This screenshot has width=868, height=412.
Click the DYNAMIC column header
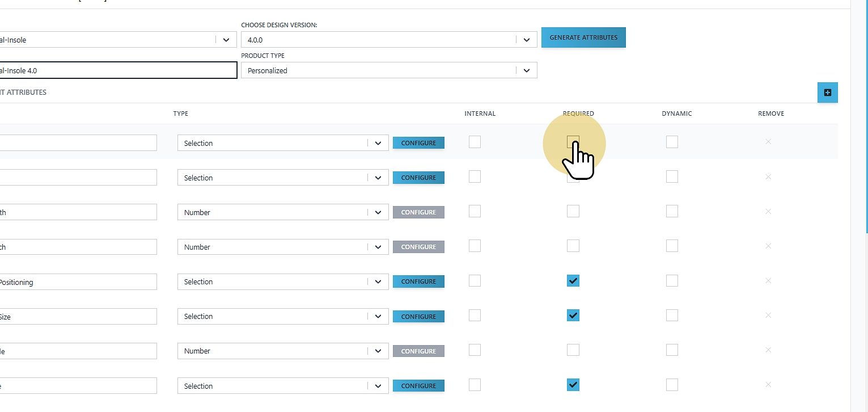point(677,113)
